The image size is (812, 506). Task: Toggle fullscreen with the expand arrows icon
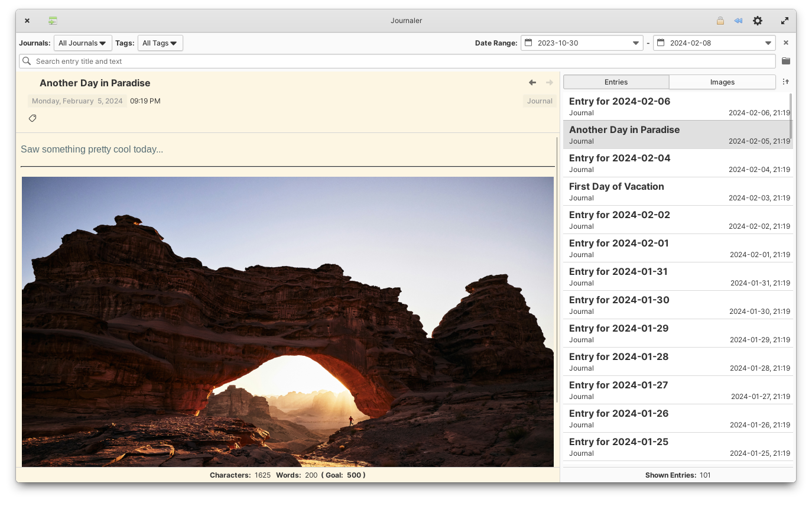tap(785, 21)
